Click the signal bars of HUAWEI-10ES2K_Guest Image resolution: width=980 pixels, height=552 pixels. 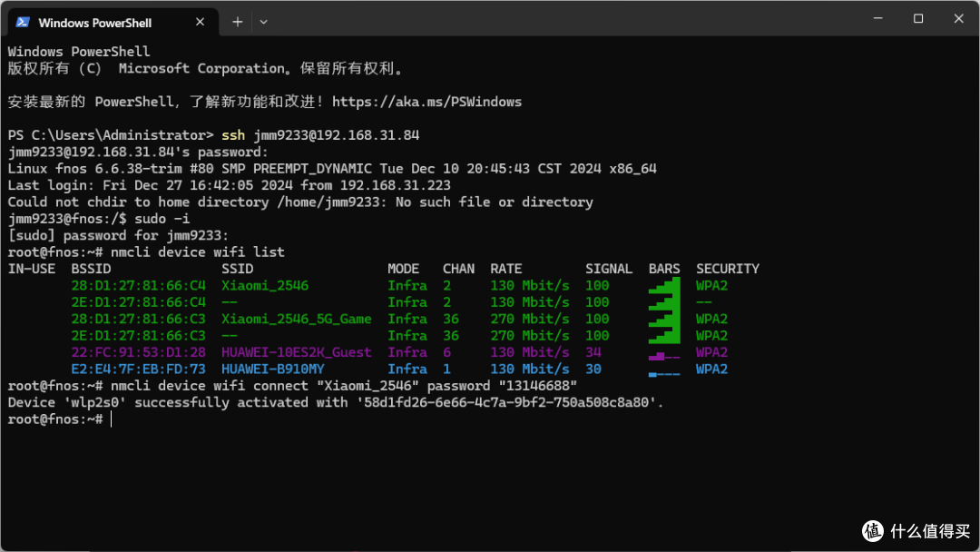(664, 356)
